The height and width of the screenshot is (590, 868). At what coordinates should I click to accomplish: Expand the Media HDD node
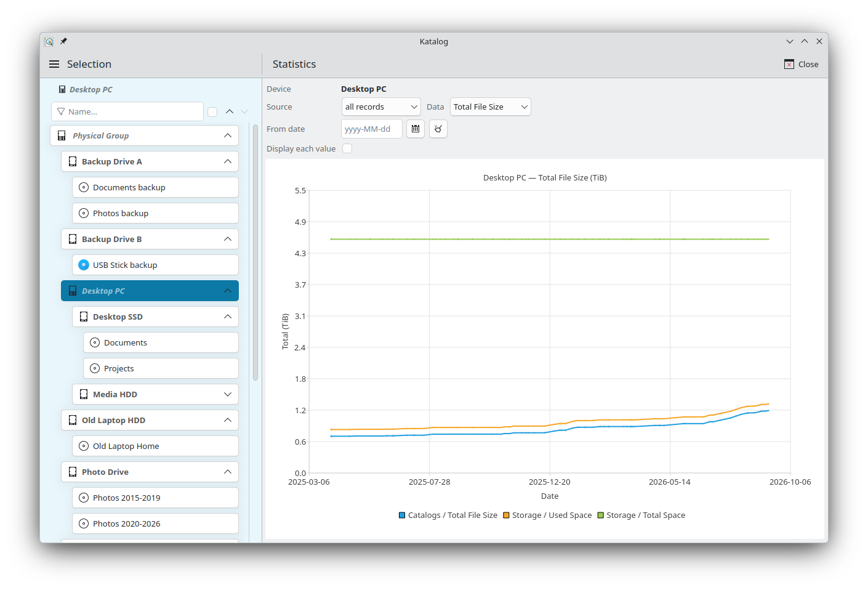pos(228,394)
